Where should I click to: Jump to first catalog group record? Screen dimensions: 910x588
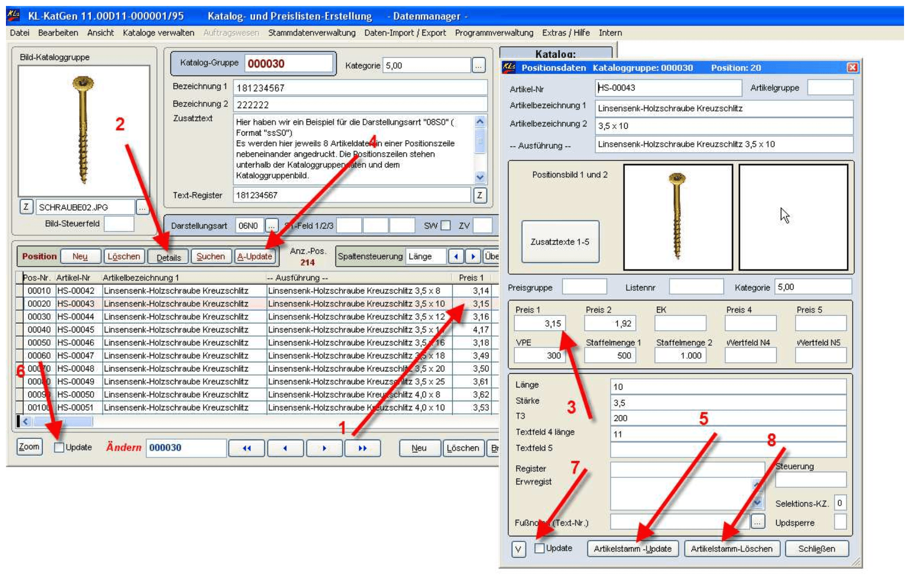pyautogui.click(x=247, y=448)
